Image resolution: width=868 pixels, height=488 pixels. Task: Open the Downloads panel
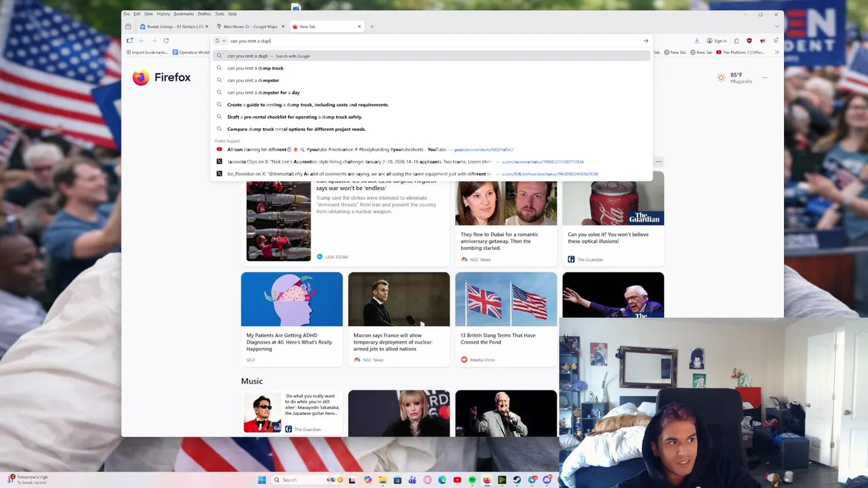696,41
